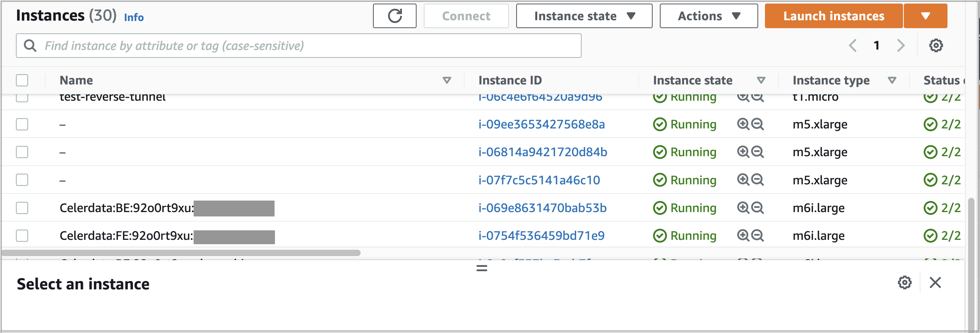Click Running state text for i-06814a9421720d84b
The height and width of the screenshot is (333, 980).
(693, 152)
